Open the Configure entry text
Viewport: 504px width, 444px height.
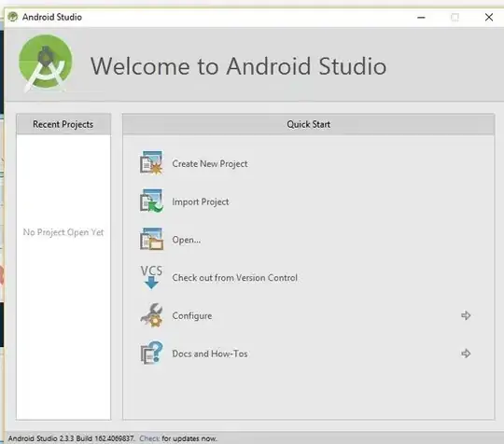pos(192,316)
